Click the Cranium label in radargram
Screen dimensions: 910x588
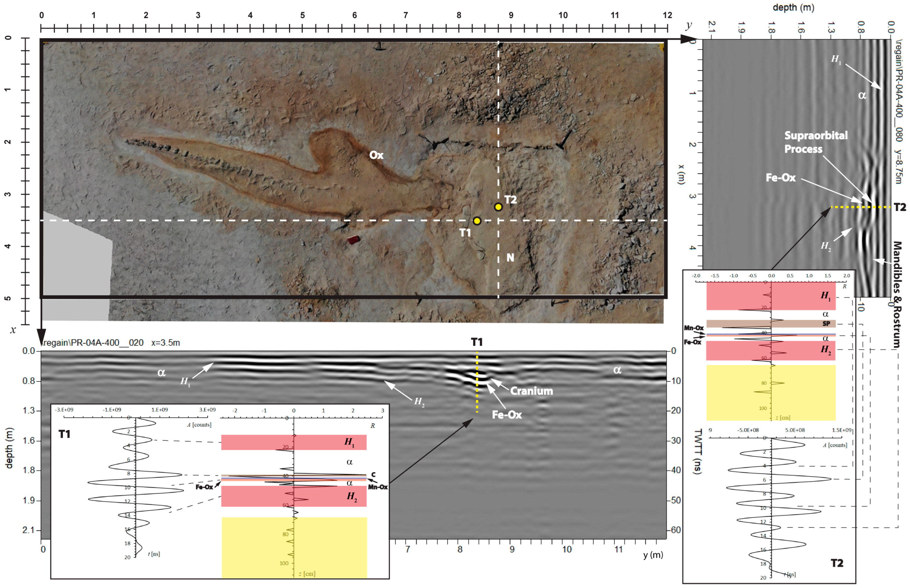tap(531, 391)
